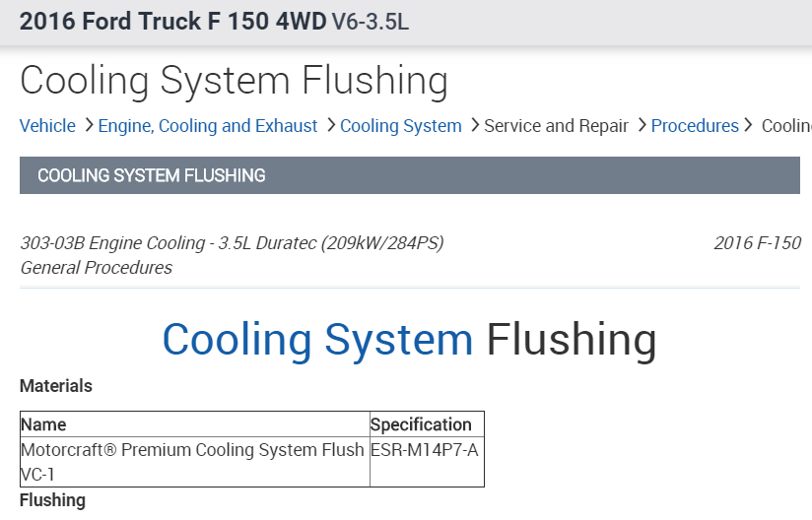This screenshot has width=812, height=520.
Task: Click the gray COOLING SYSTEM FLUSHING header bar
Action: 409,175
